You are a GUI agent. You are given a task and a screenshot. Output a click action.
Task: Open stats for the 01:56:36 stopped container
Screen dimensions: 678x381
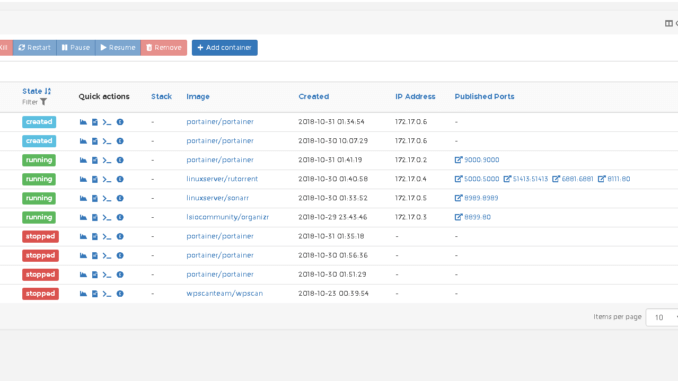(x=83, y=256)
